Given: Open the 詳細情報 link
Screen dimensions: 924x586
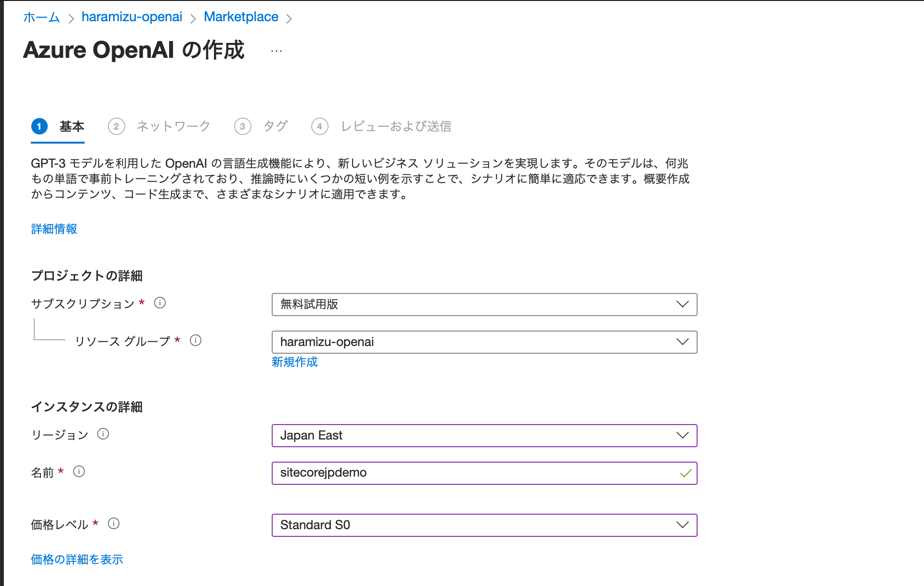Looking at the screenshot, I should pos(54,229).
